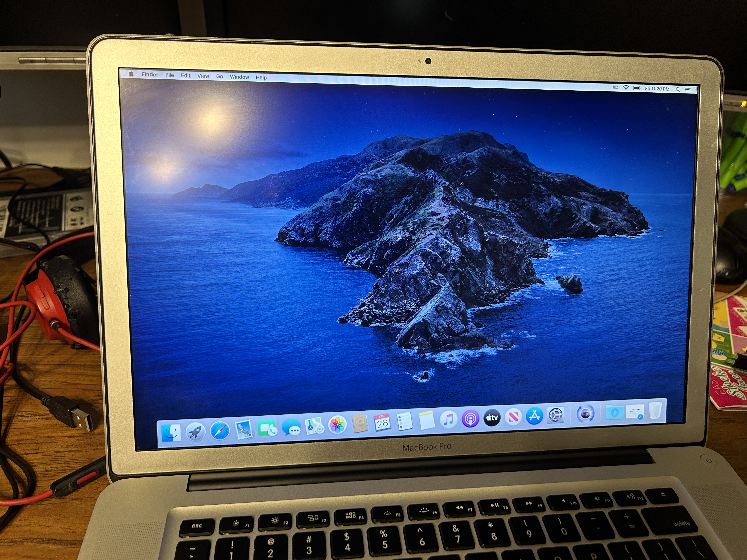Open the File menu
747x560 pixels.
(x=170, y=75)
